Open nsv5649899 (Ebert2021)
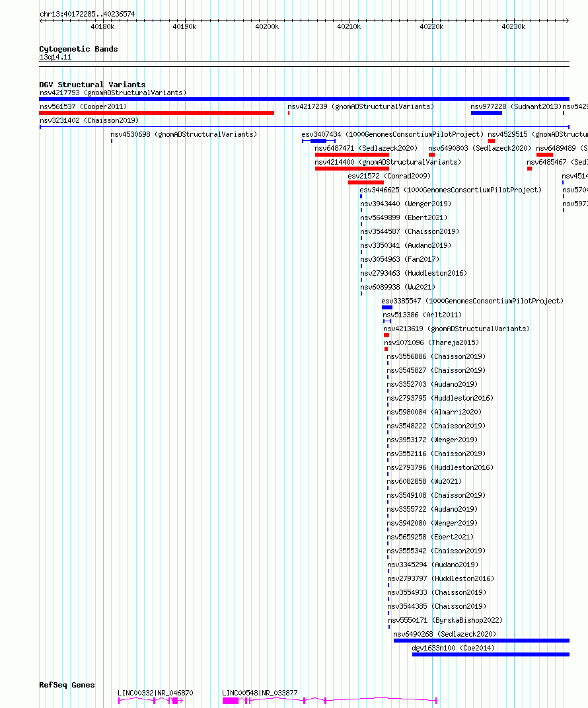This screenshot has width=588, height=708. pyautogui.click(x=404, y=217)
